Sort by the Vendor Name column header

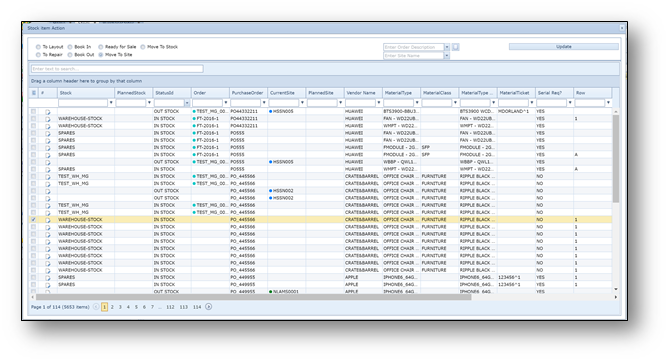pos(363,93)
